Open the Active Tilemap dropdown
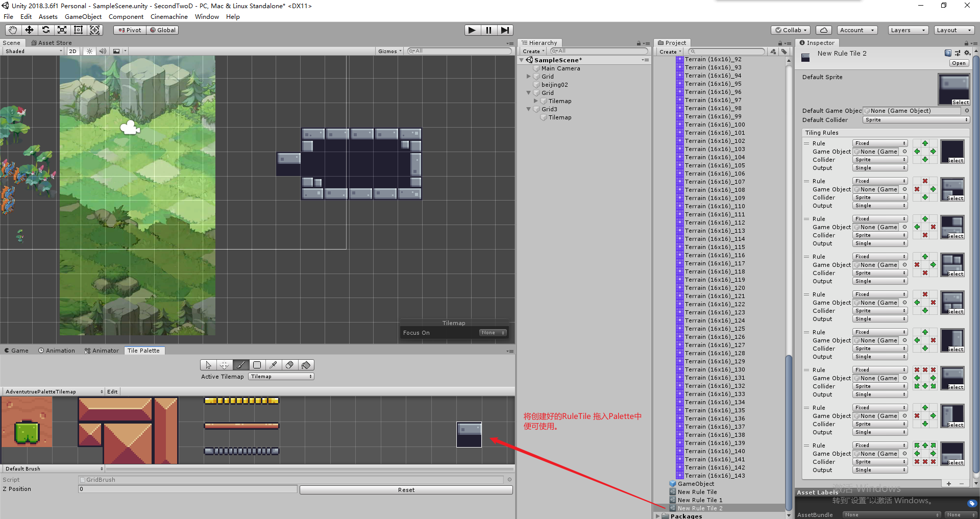The width and height of the screenshot is (980, 519). [281, 377]
